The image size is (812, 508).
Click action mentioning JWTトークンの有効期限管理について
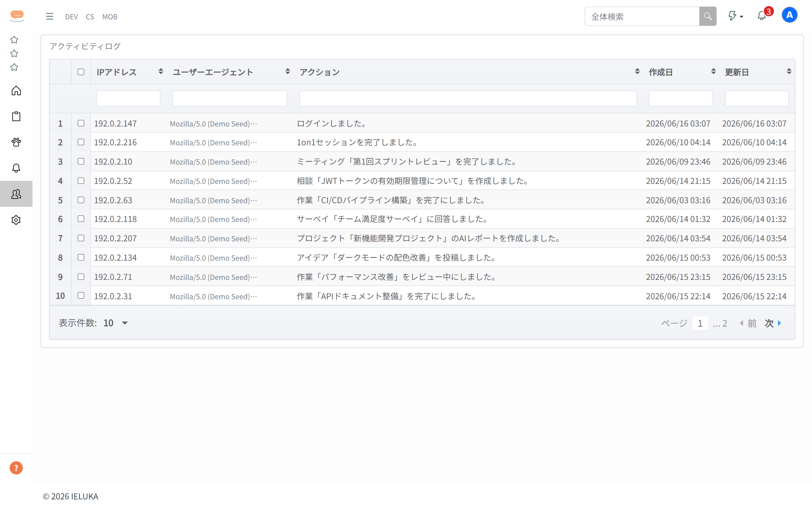(414, 181)
